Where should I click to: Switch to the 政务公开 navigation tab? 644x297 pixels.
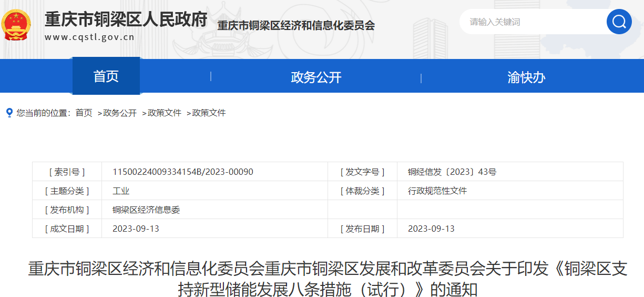tap(316, 77)
